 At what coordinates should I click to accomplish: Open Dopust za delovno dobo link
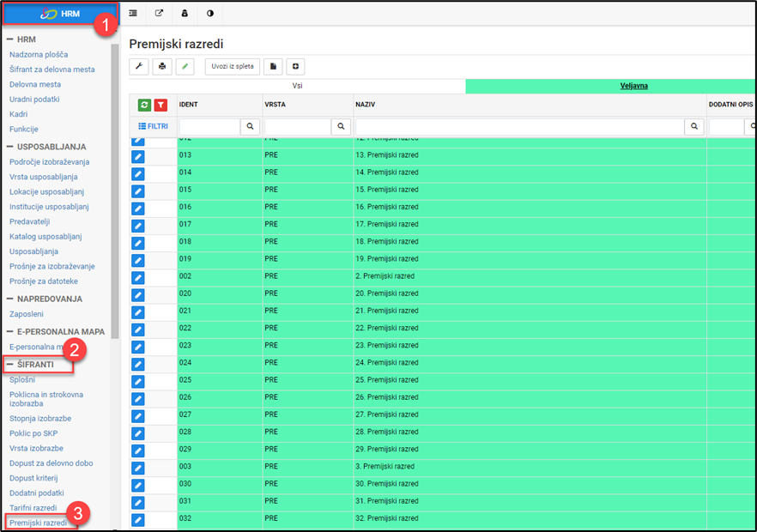[51, 463]
